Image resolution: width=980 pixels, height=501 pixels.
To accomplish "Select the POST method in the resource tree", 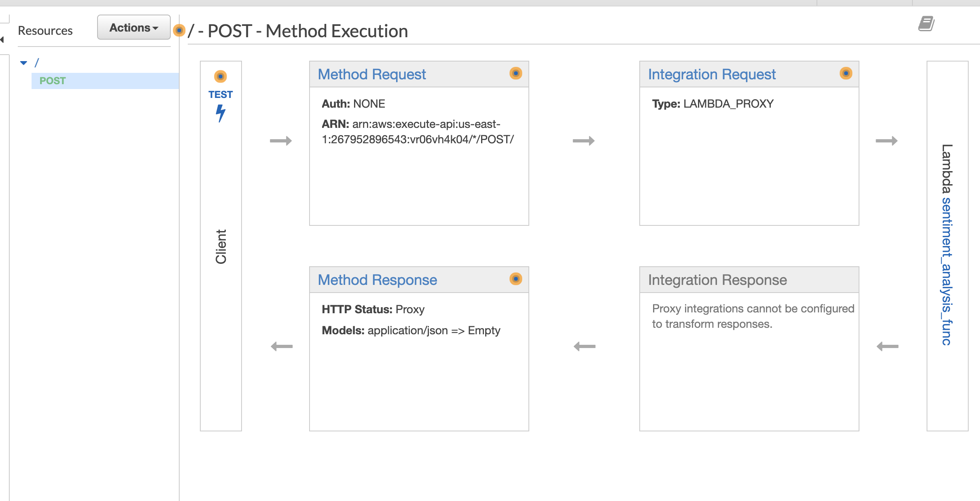I will (53, 81).
